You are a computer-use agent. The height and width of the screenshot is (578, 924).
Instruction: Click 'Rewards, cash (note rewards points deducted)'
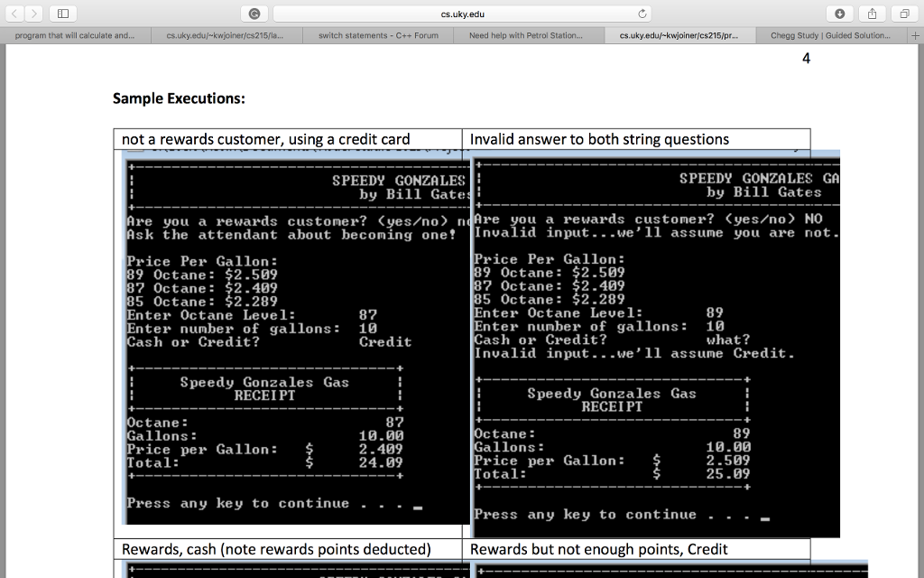[276, 549]
